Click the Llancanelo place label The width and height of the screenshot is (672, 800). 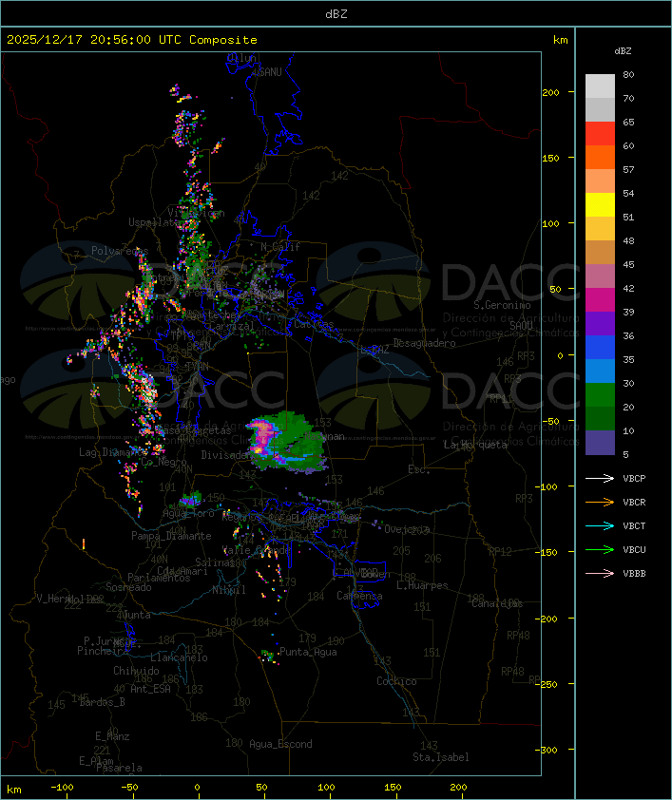(179, 657)
